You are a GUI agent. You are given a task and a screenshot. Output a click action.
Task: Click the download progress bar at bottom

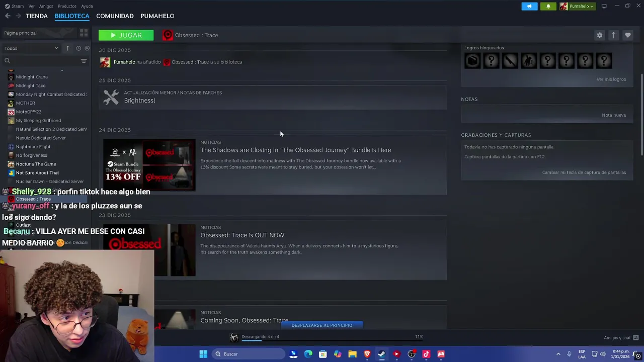[x=332, y=340]
